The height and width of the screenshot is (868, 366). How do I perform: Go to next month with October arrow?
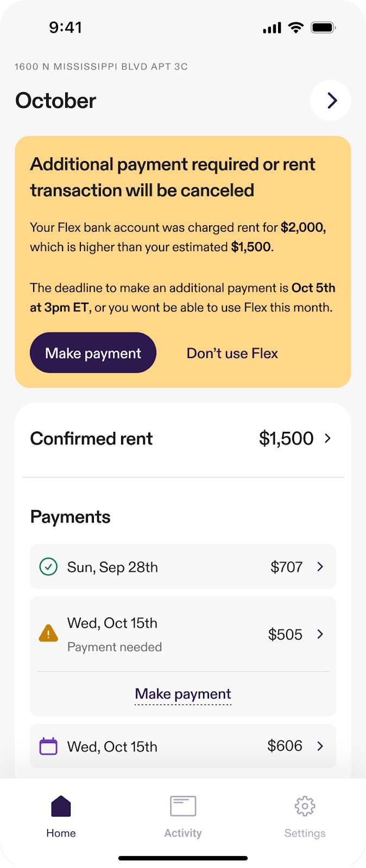click(331, 100)
